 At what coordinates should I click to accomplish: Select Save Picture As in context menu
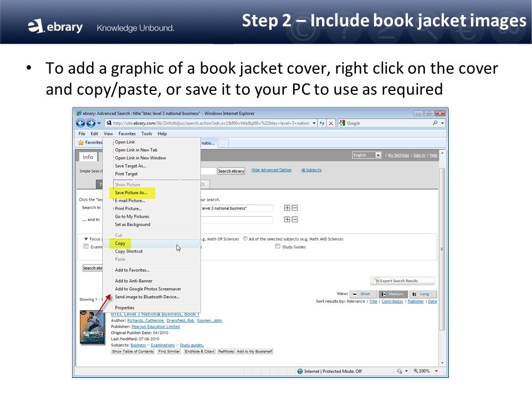(131, 193)
